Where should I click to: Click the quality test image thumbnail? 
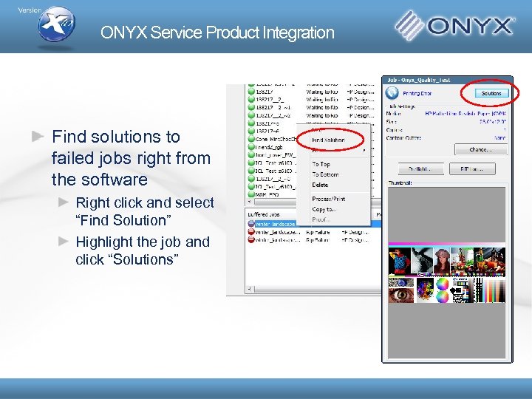pos(446,273)
